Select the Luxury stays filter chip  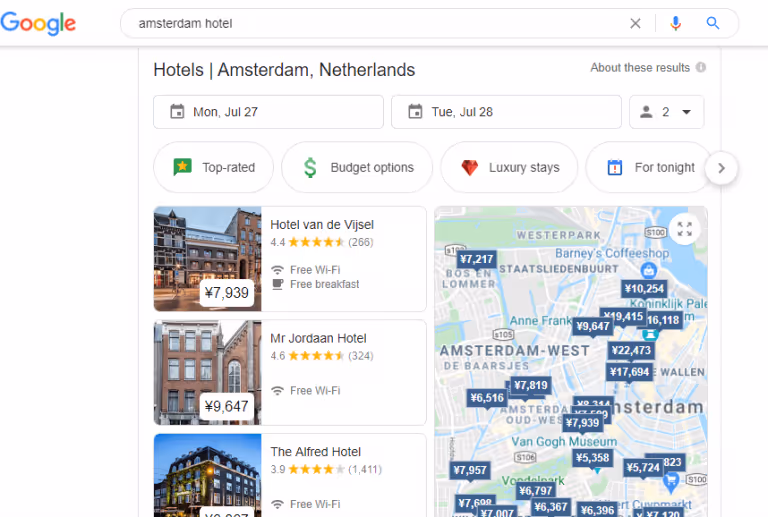click(x=509, y=167)
